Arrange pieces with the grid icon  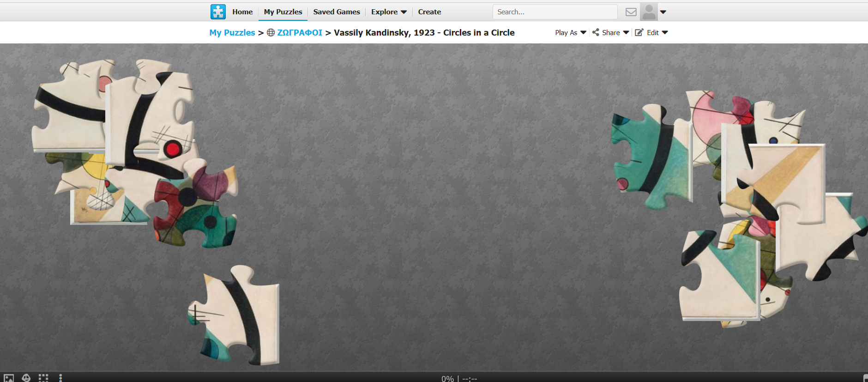43,378
